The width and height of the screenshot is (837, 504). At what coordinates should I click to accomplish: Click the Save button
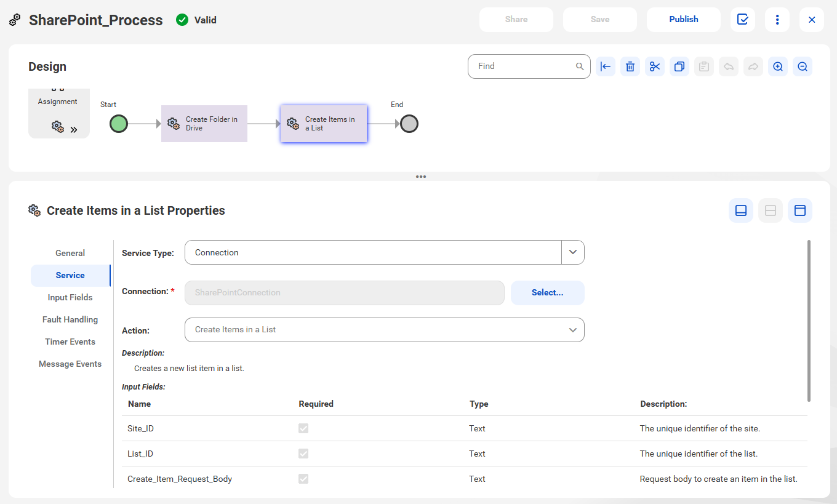(x=600, y=20)
